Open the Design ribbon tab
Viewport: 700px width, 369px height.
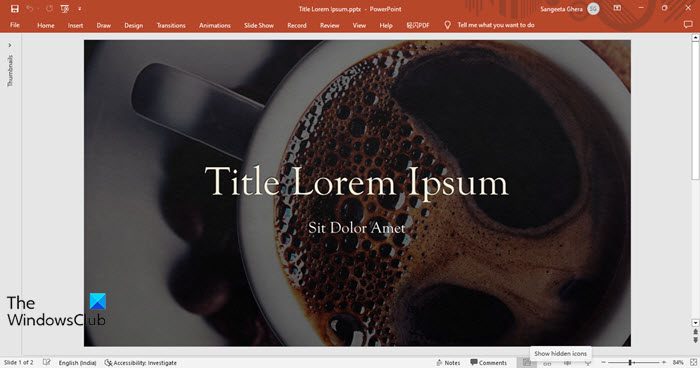(x=133, y=25)
